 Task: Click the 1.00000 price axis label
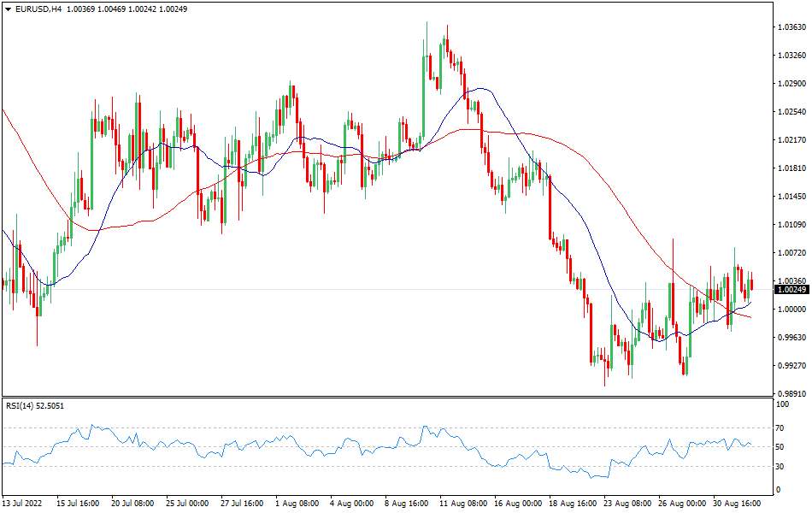[x=791, y=310]
